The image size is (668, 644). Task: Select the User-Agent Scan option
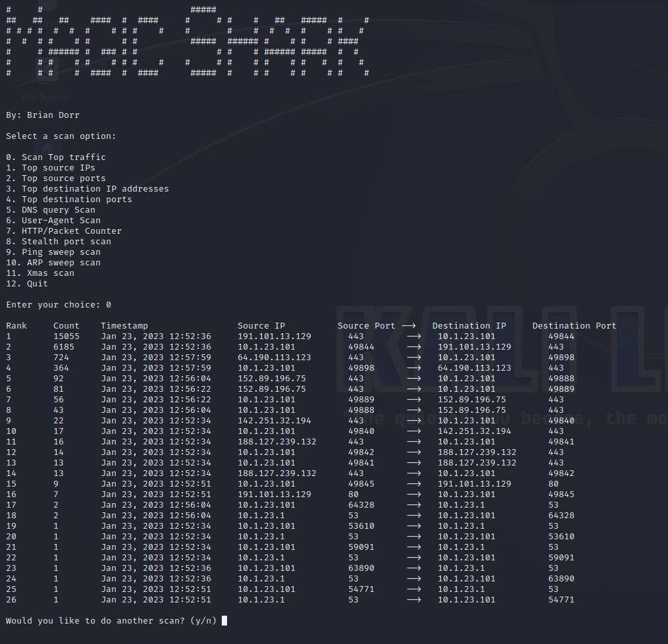click(53, 220)
